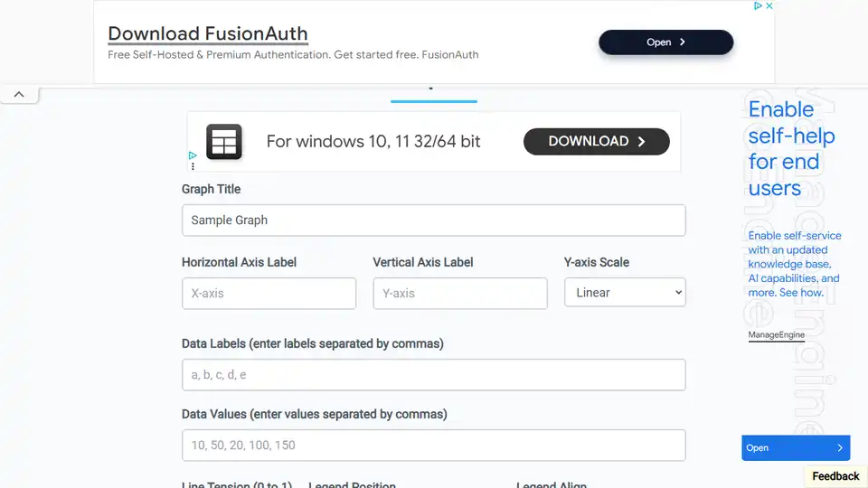Close the FusionAuth ad with X icon
The image size is (868, 488).
769,5
